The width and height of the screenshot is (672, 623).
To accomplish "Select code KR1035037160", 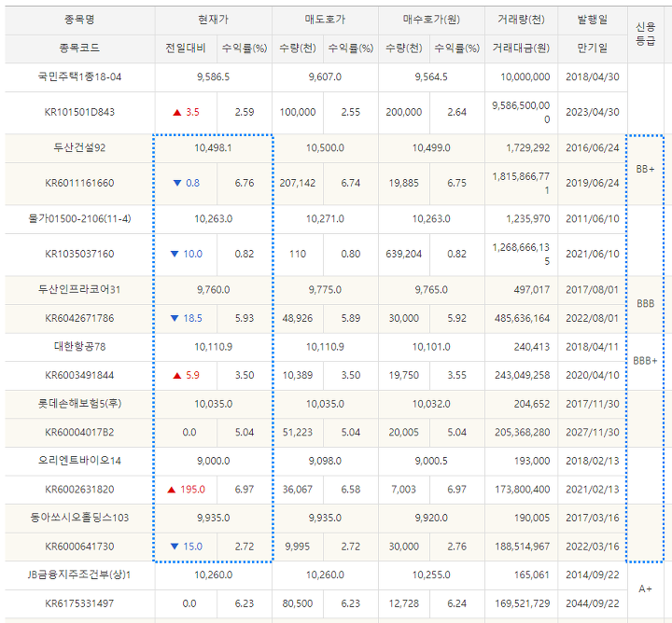I will (x=79, y=254).
